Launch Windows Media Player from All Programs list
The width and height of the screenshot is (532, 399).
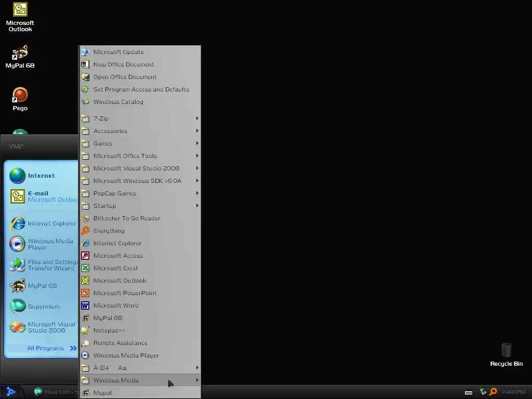[x=140, y=355]
